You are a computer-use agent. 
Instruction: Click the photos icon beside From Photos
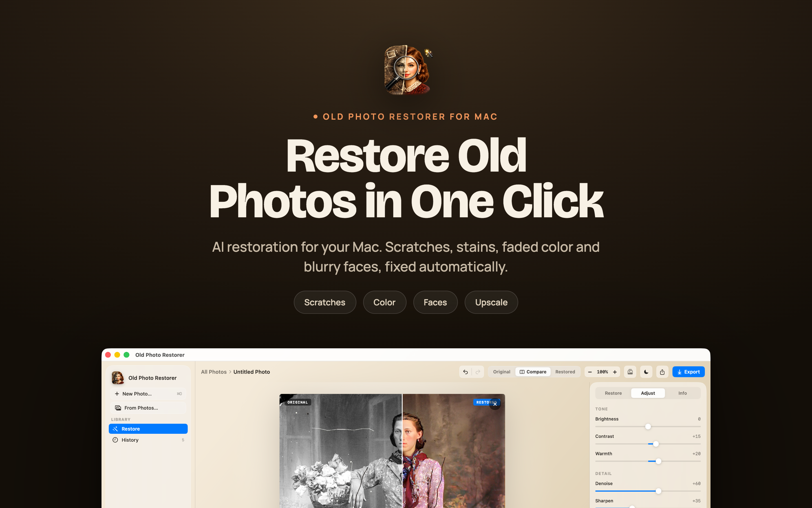pos(118,408)
